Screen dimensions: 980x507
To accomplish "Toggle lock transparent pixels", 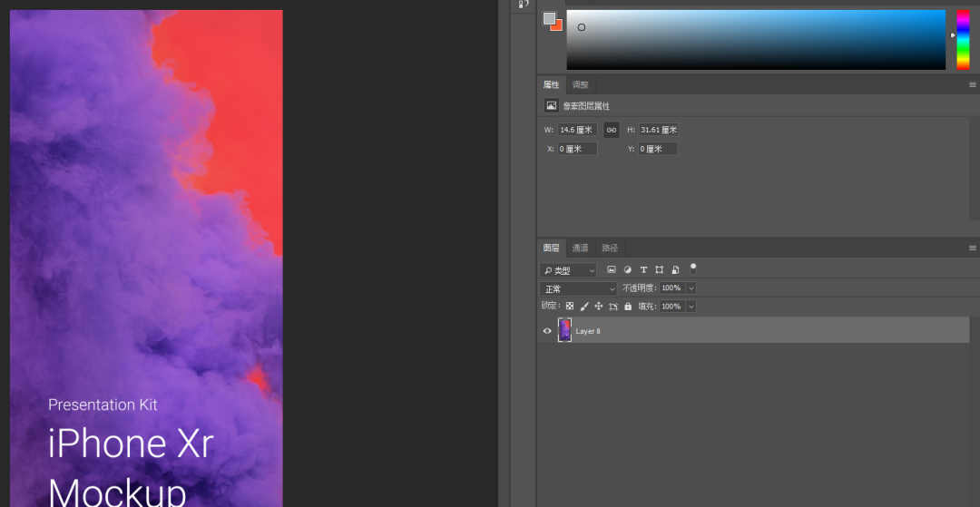I will pos(569,307).
